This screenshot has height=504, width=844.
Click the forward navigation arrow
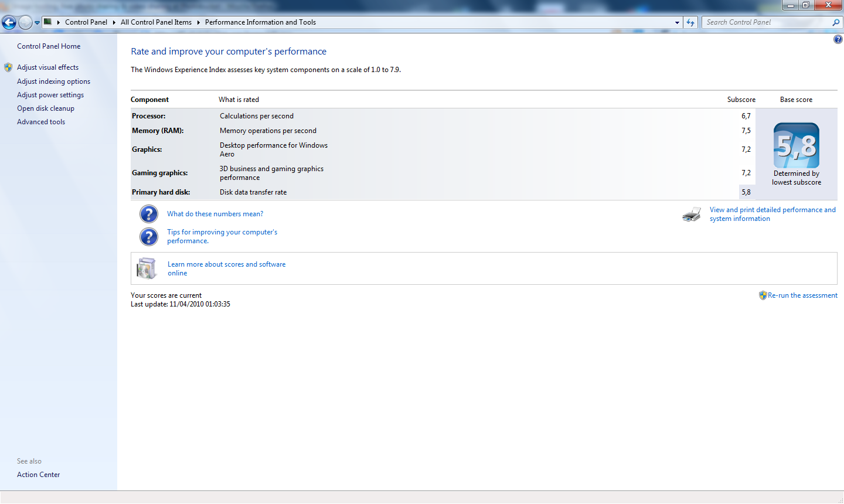25,22
